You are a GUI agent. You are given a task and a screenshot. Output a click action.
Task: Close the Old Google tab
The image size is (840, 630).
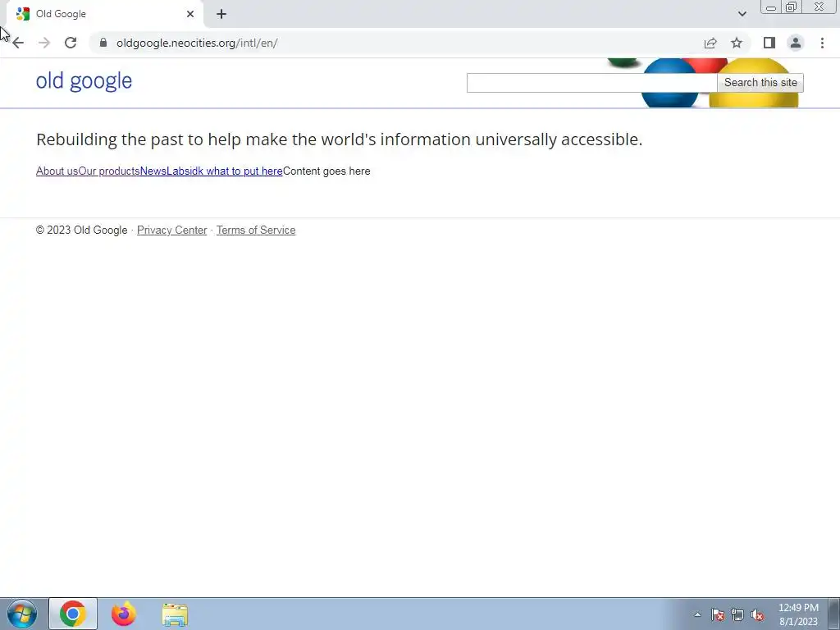[190, 14]
